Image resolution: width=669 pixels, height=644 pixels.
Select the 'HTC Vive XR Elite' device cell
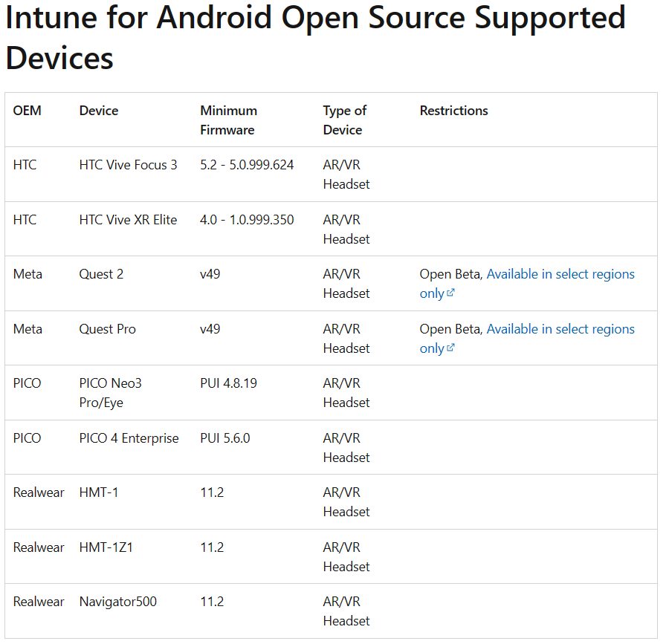click(128, 220)
